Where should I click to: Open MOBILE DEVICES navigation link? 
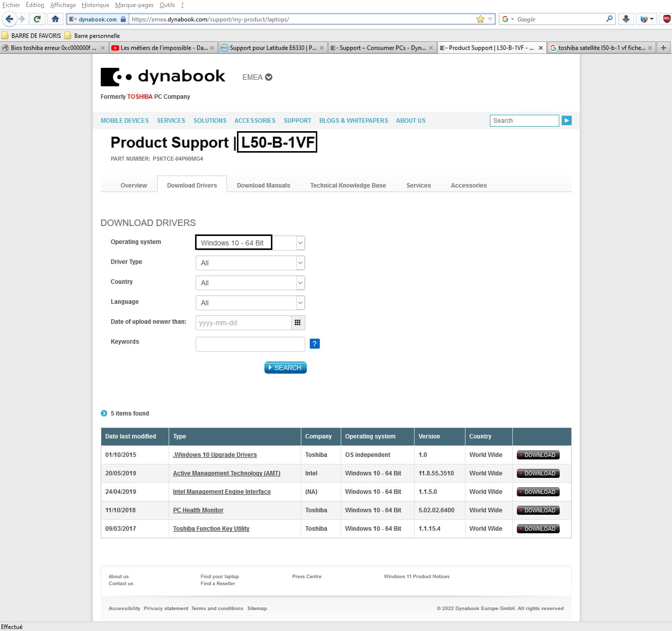(x=125, y=121)
